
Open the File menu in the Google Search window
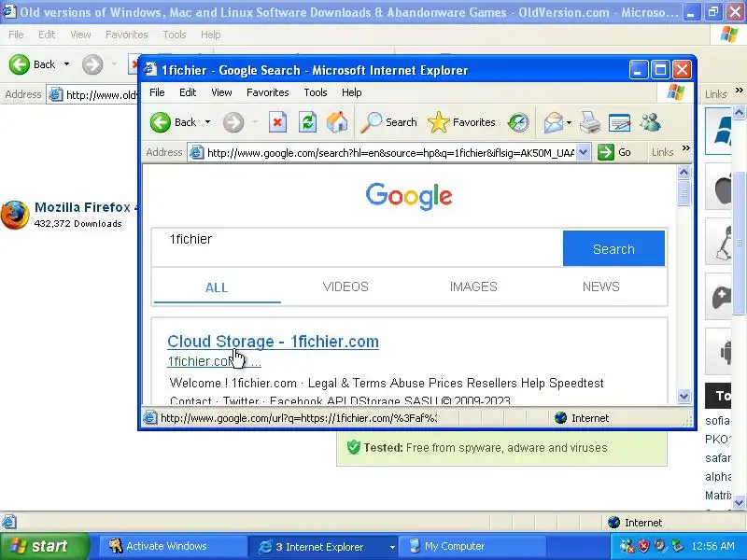(x=157, y=92)
